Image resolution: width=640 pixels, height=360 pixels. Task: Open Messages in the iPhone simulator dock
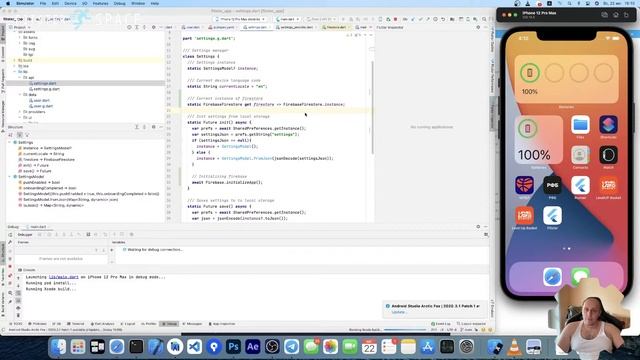580,276
